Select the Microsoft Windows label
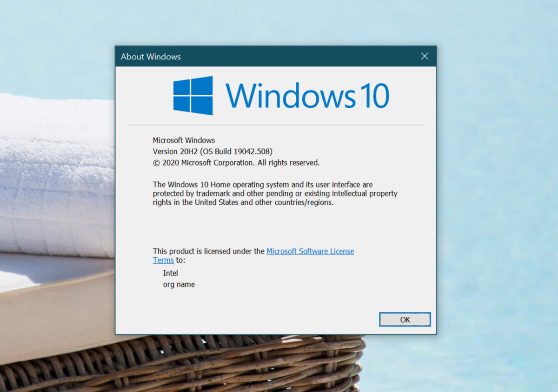This screenshot has height=392, width=558. (183, 140)
